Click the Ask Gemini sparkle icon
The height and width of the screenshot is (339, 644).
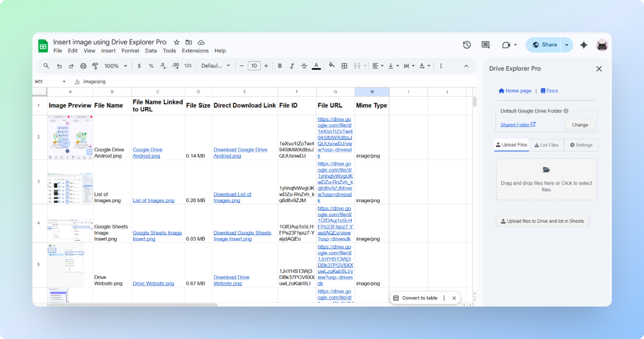pos(583,45)
